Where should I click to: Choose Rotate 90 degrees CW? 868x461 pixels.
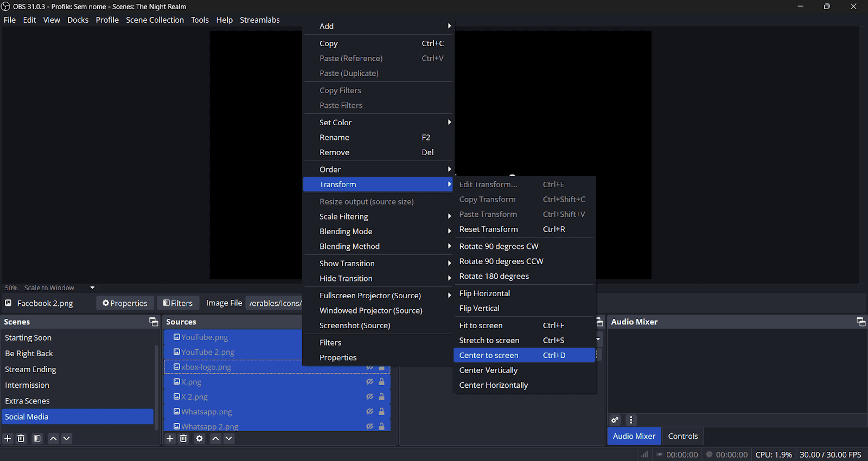pos(524,246)
